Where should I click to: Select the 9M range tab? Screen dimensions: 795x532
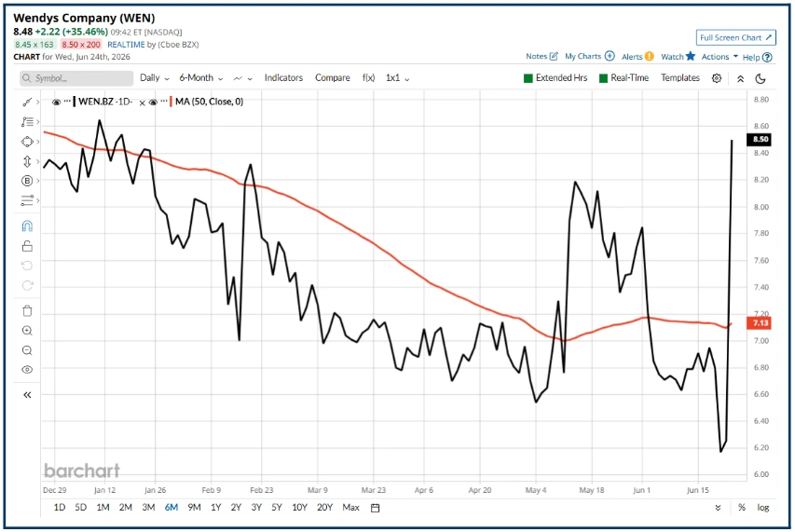(194, 508)
